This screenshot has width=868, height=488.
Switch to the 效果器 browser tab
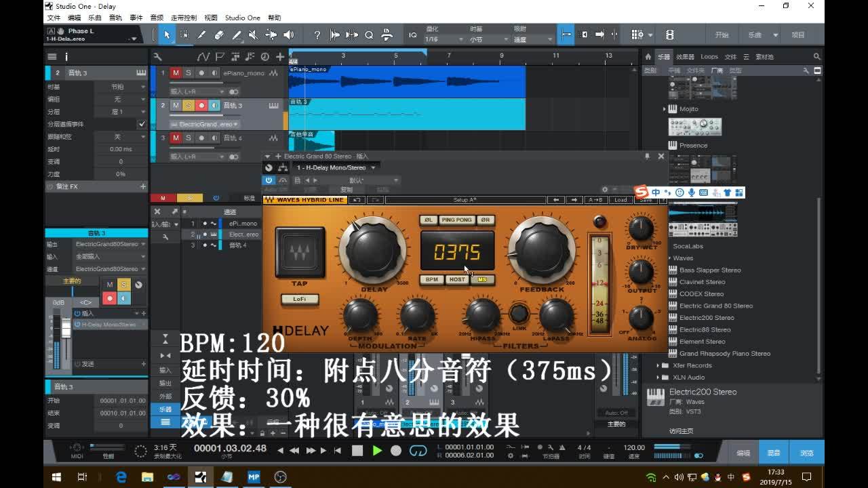[x=685, y=57]
